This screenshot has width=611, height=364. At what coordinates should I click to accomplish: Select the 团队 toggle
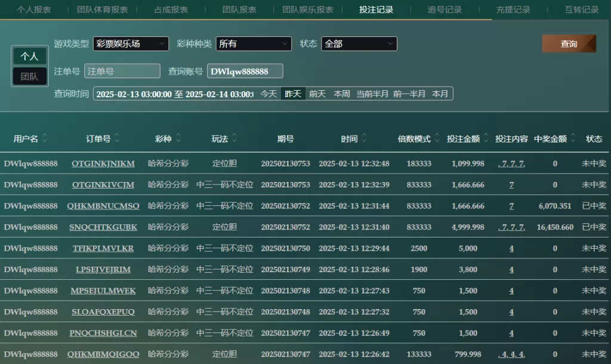(x=30, y=76)
